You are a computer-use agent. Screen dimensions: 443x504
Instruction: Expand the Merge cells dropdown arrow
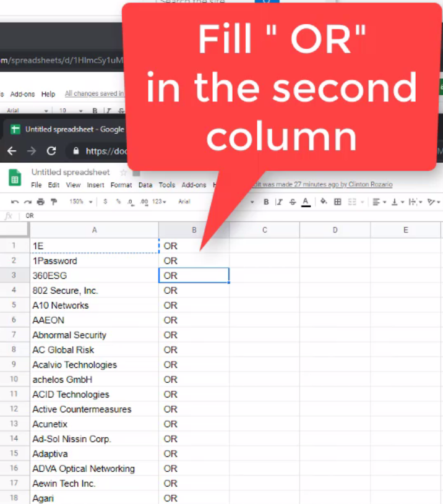pyautogui.click(x=363, y=202)
